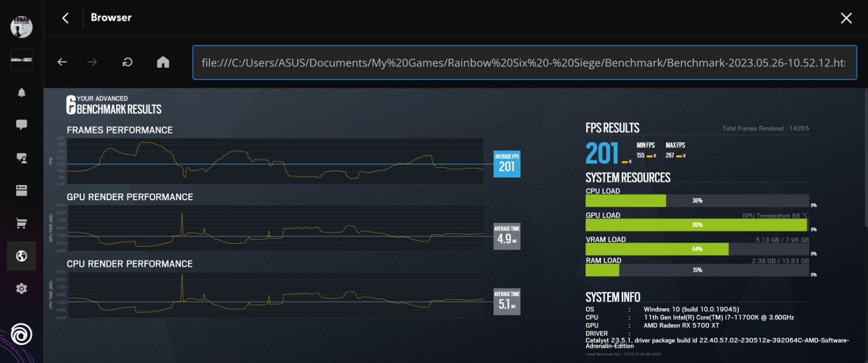Image resolution: width=868 pixels, height=363 pixels.
Task: Click the 4.9 ms average time badge
Action: click(507, 236)
